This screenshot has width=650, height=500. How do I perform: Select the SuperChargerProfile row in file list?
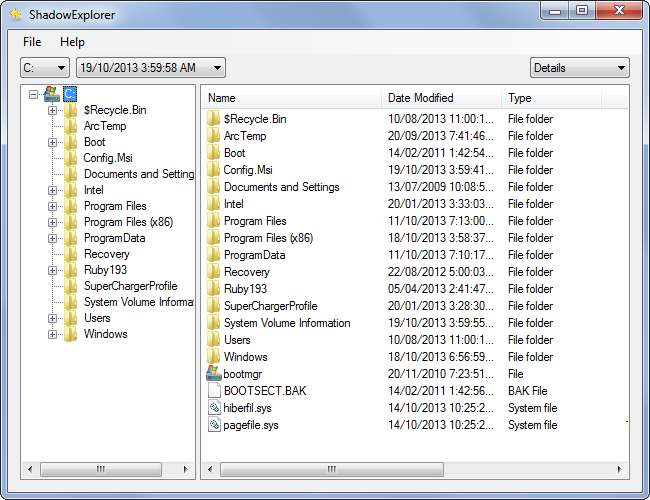415,306
